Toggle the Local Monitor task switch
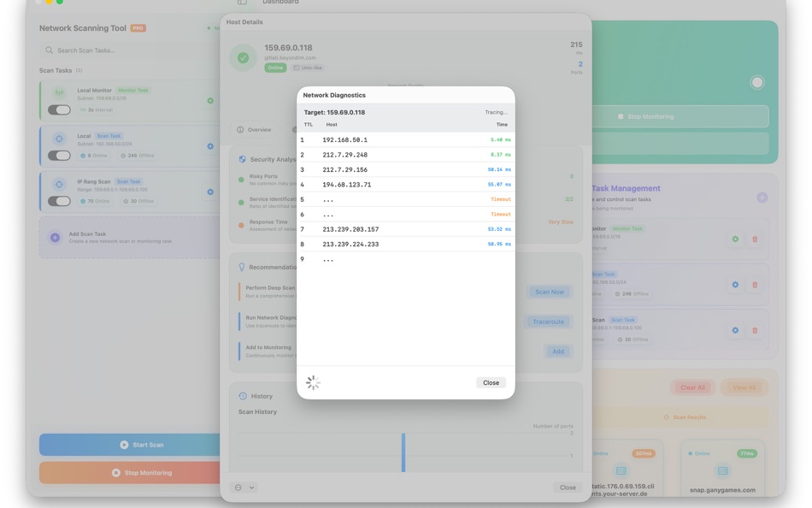 pos(59,109)
